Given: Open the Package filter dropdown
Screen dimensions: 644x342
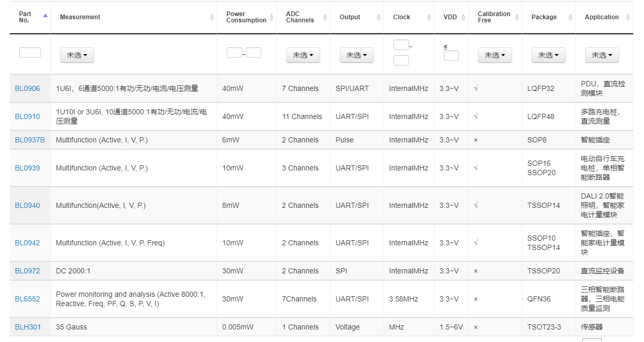Looking at the screenshot, I should pyautogui.click(x=548, y=55).
